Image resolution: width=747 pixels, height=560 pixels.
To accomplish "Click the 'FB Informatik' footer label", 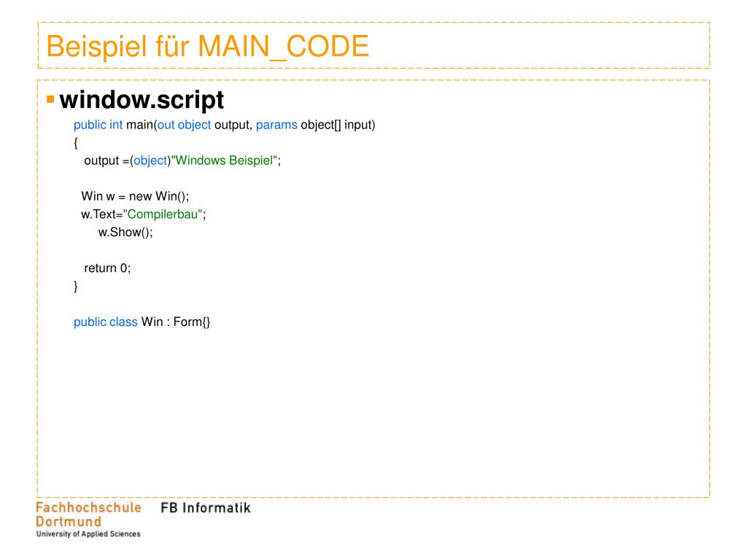I will pos(205,508).
